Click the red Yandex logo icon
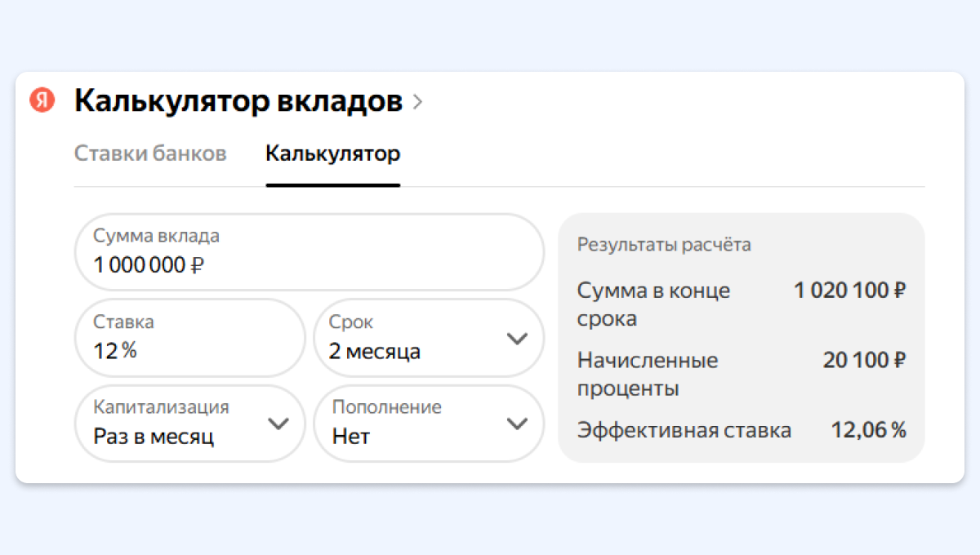Viewport: 980px width, 555px height. [42, 100]
